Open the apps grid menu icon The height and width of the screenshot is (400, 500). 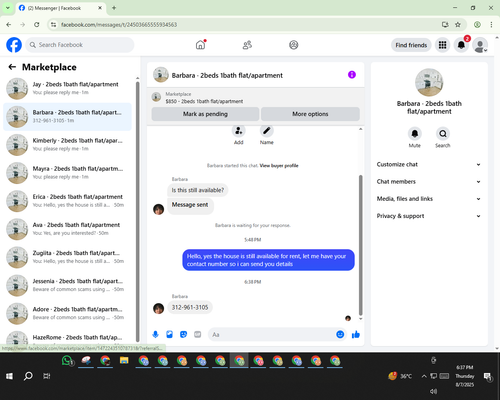pos(442,45)
